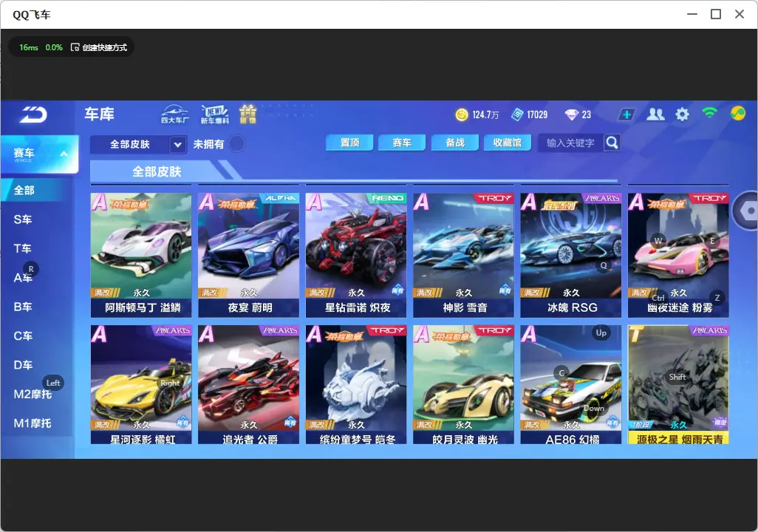The image size is (758, 532).
Task: Click the search magnifier icon
Action: (612, 143)
